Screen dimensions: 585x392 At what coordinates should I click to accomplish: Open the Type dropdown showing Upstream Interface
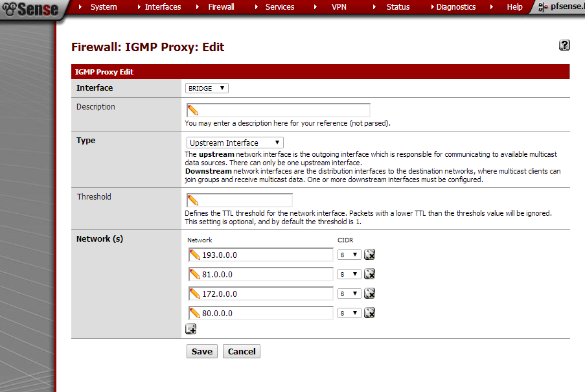tap(235, 143)
